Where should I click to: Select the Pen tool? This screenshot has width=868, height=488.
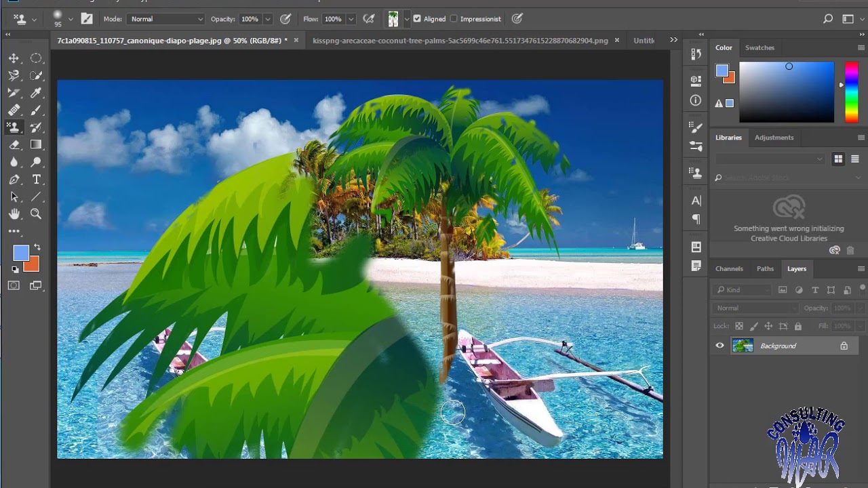click(x=14, y=180)
